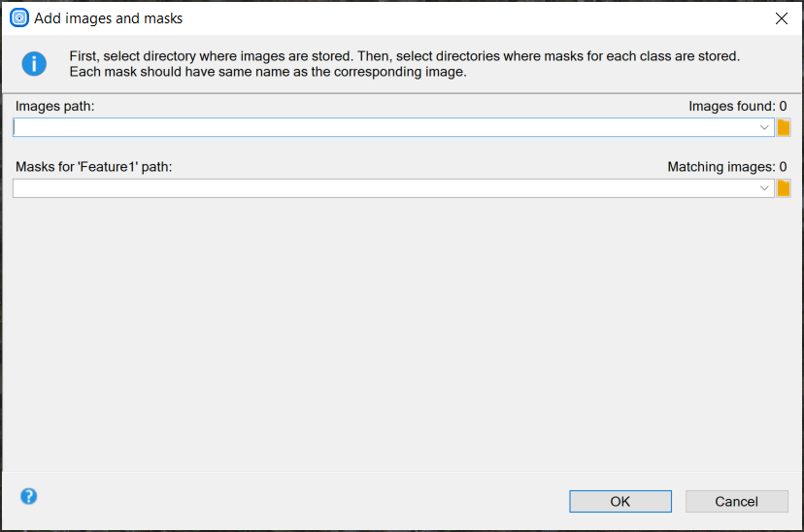The image size is (804, 532).
Task: Expand the Masks for 'Feature1' path dropdown
Action: click(x=764, y=188)
